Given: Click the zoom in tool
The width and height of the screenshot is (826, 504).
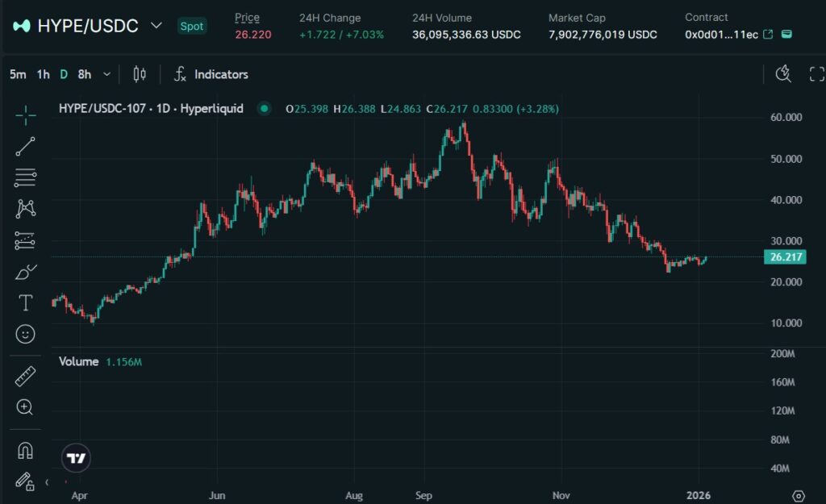Looking at the screenshot, I should 26,407.
